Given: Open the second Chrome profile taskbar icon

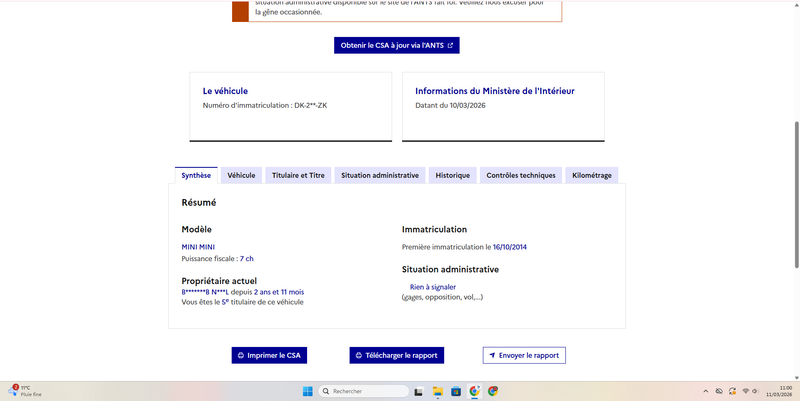Looking at the screenshot, I should (x=493, y=391).
